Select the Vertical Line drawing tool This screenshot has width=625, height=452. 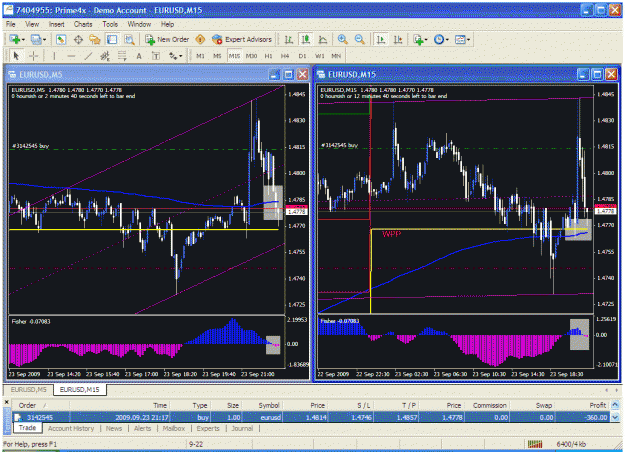coord(54,56)
